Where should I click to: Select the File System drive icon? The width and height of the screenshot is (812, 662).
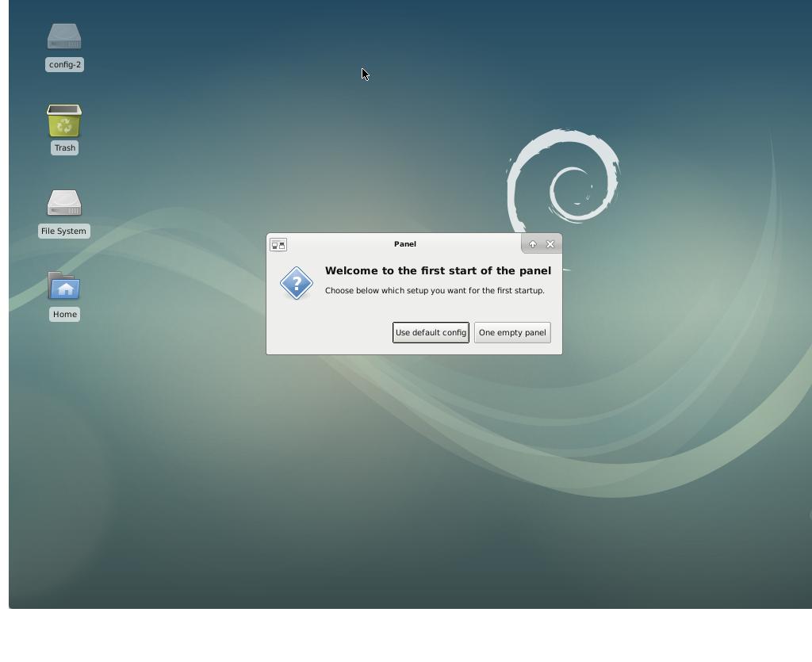click(x=64, y=203)
